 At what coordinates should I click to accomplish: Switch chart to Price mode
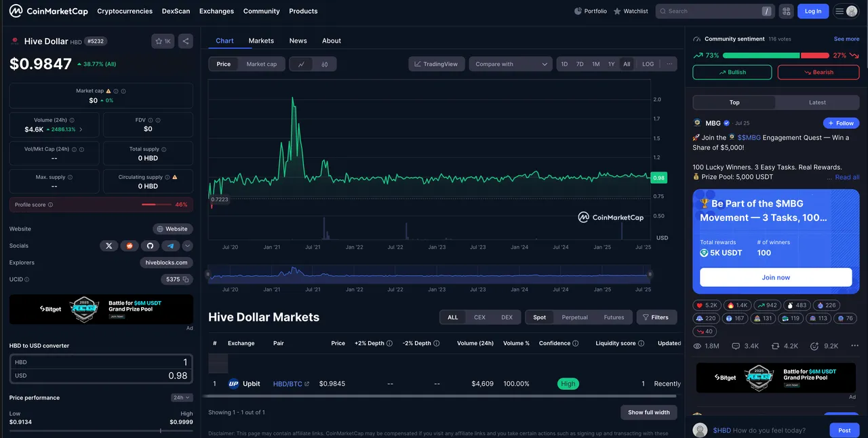point(224,64)
